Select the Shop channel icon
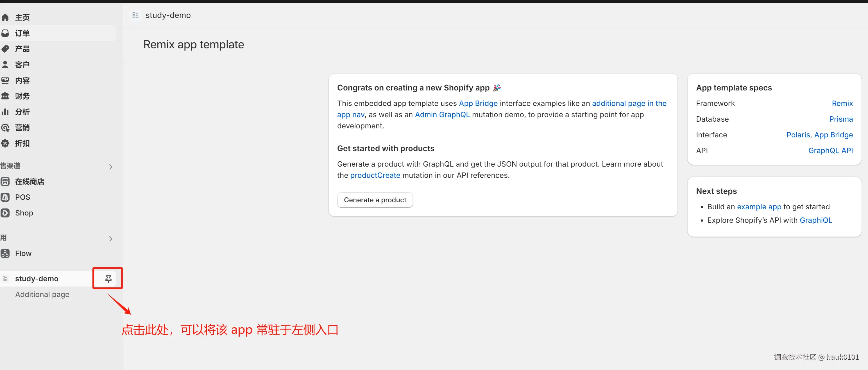Screen dimensions: 868x370 click(5, 213)
